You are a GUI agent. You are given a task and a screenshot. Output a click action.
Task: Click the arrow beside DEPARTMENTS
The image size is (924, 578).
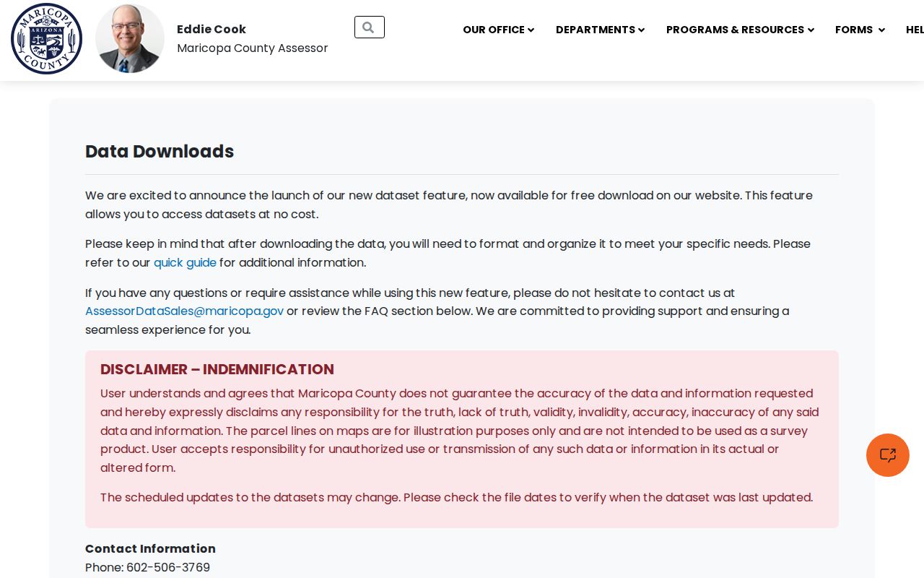pos(642,30)
